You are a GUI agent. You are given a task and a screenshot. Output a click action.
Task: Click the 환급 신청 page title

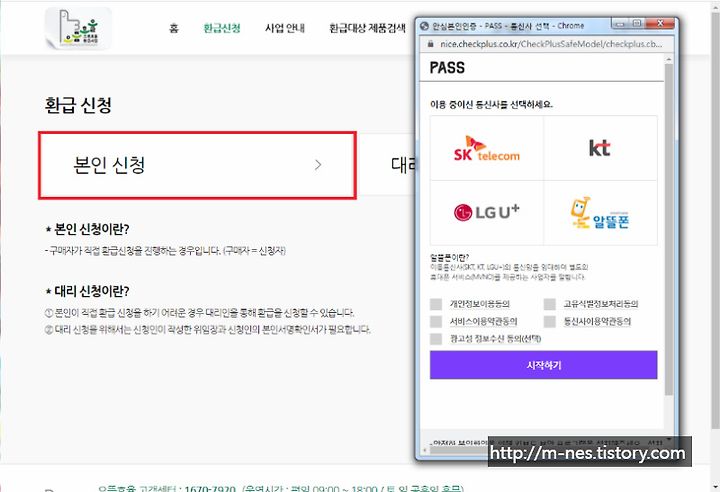click(78, 105)
